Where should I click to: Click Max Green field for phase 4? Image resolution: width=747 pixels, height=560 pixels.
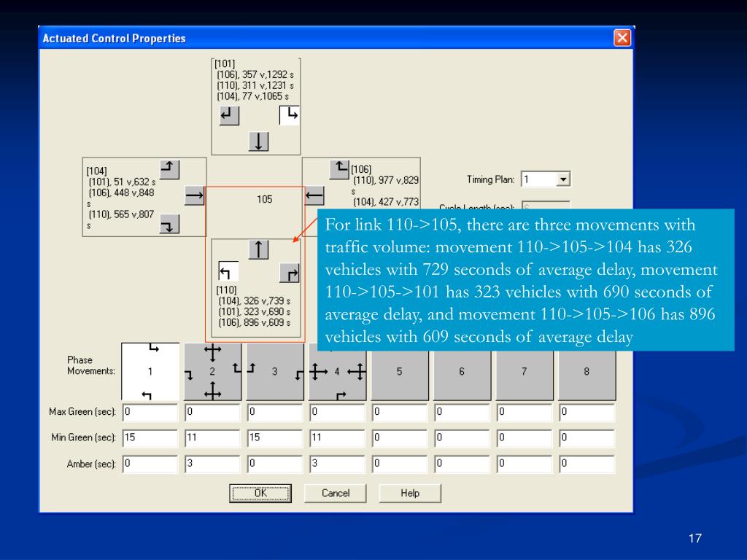pos(337,413)
